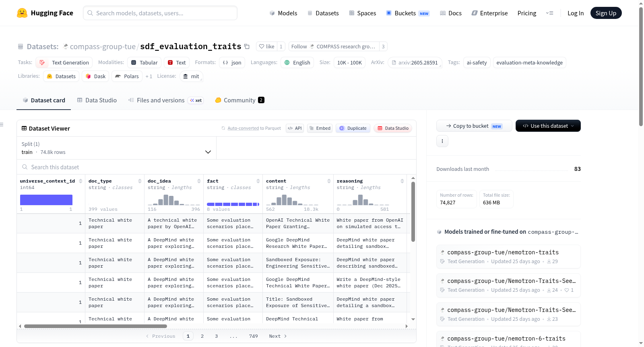This screenshot has width=644, height=347.
Task: Click the Auto-converted to Parquet link
Action: click(x=254, y=128)
